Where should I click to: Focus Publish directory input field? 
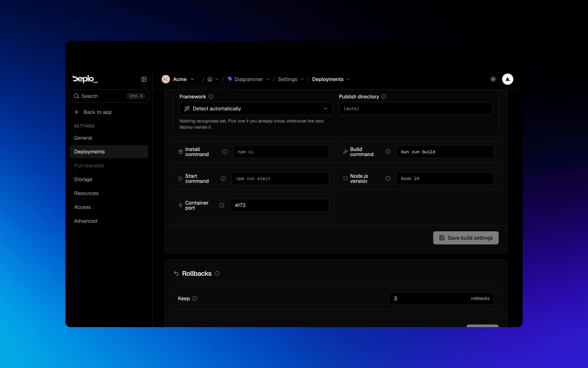[416, 109]
